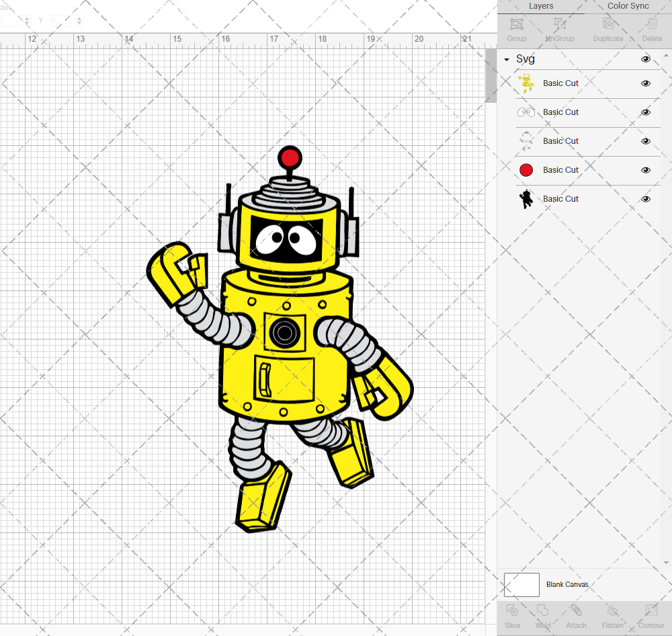This screenshot has width=672, height=636.
Task: Click the Y position stepper arrows
Action: [x=79, y=20]
